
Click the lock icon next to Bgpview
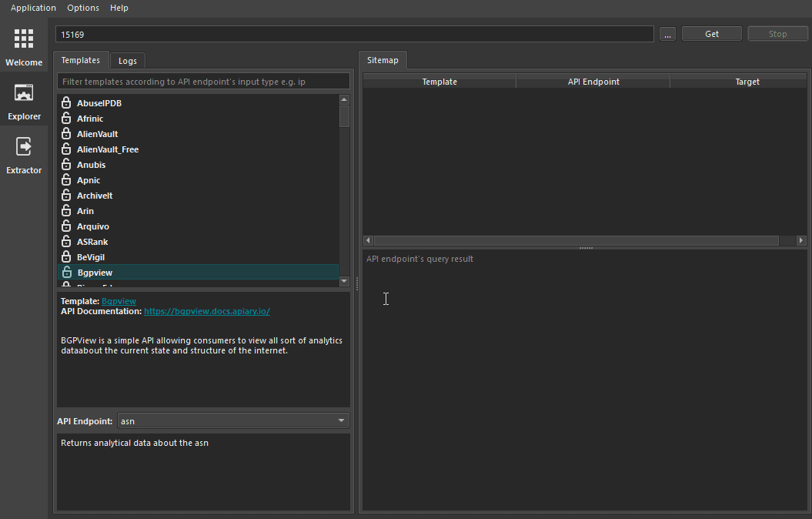coord(66,273)
